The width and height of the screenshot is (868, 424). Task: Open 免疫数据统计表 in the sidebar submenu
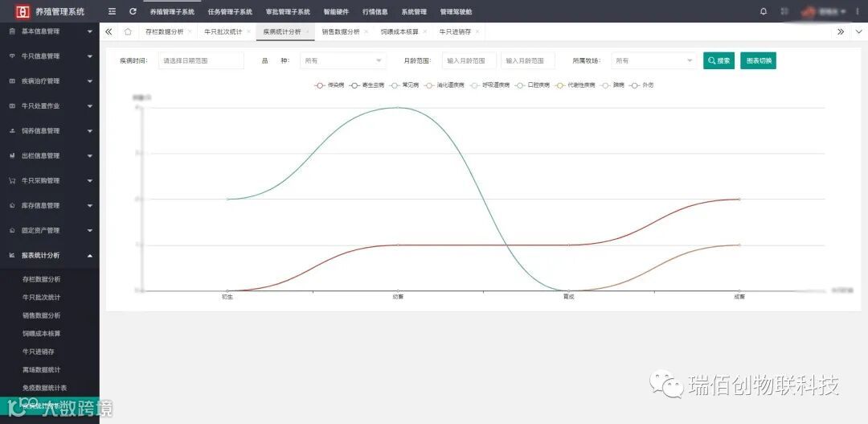tap(45, 388)
